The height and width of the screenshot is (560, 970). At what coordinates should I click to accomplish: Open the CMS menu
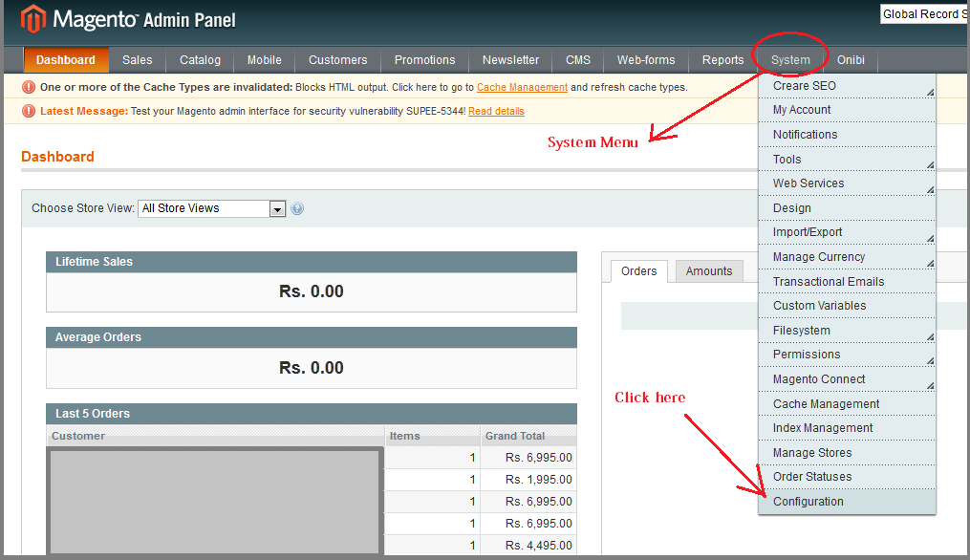(578, 60)
